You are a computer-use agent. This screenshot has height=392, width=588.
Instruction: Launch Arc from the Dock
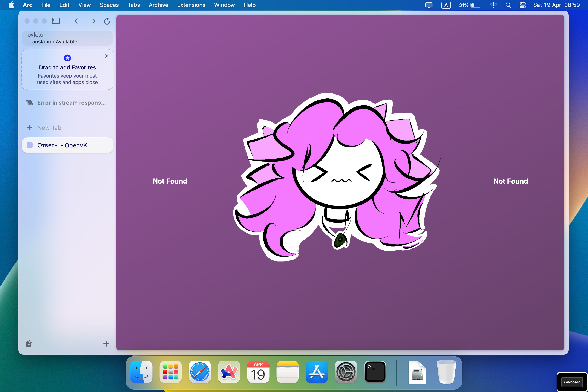229,372
